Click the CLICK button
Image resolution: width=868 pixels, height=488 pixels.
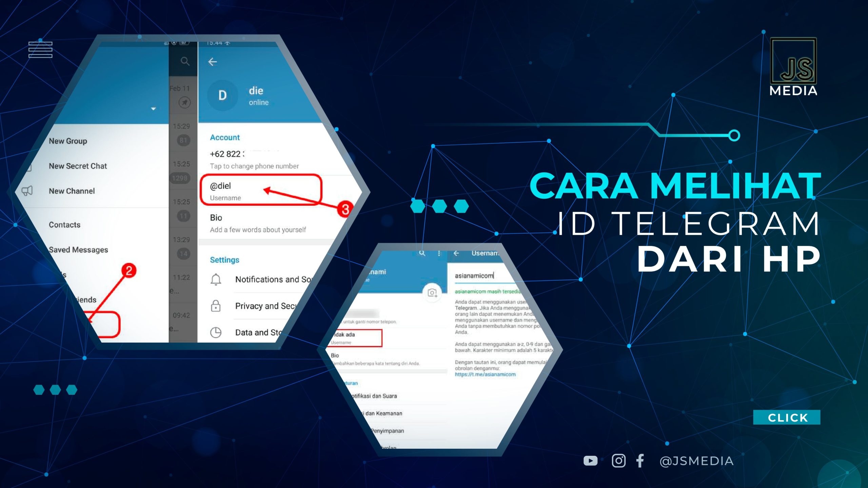[x=787, y=417]
